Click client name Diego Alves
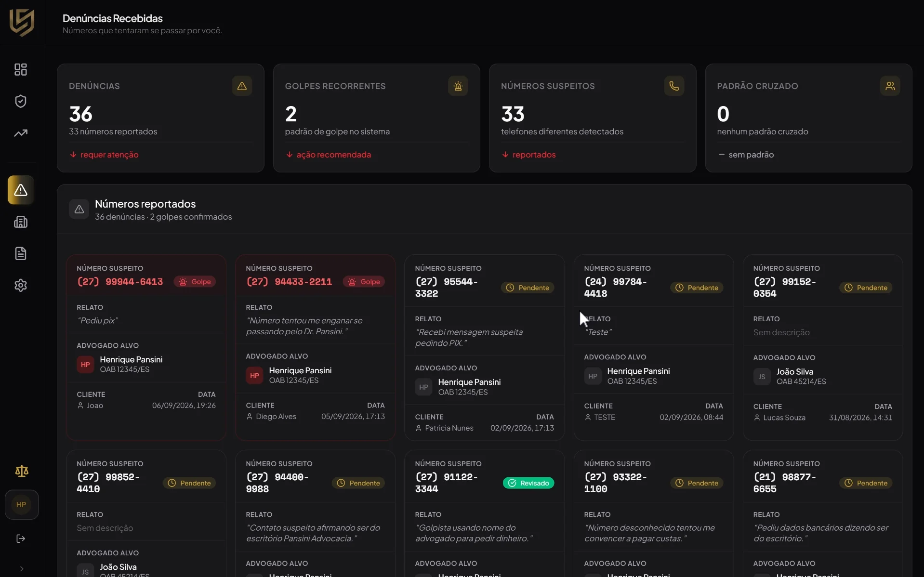Viewport: 924px width, 577px height. (276, 417)
